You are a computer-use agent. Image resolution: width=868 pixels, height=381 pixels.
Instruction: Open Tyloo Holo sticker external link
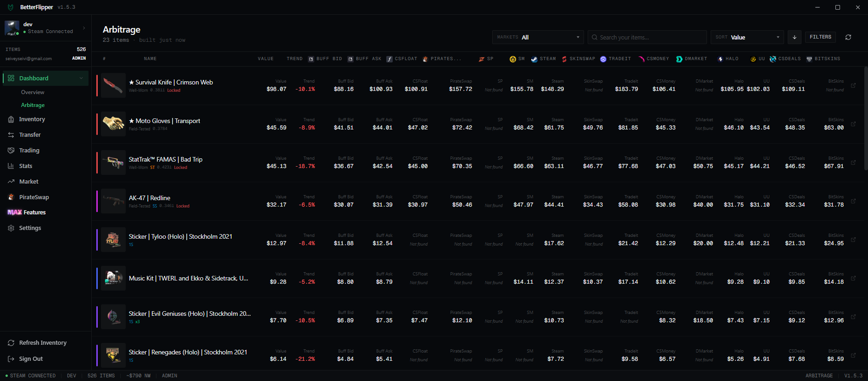(853, 240)
